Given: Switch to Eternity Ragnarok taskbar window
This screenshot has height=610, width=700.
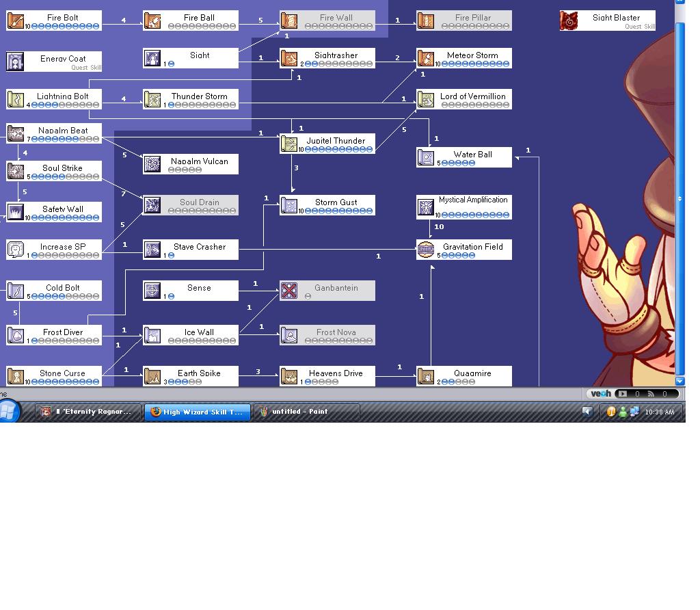Looking at the screenshot, I should click(x=88, y=412).
